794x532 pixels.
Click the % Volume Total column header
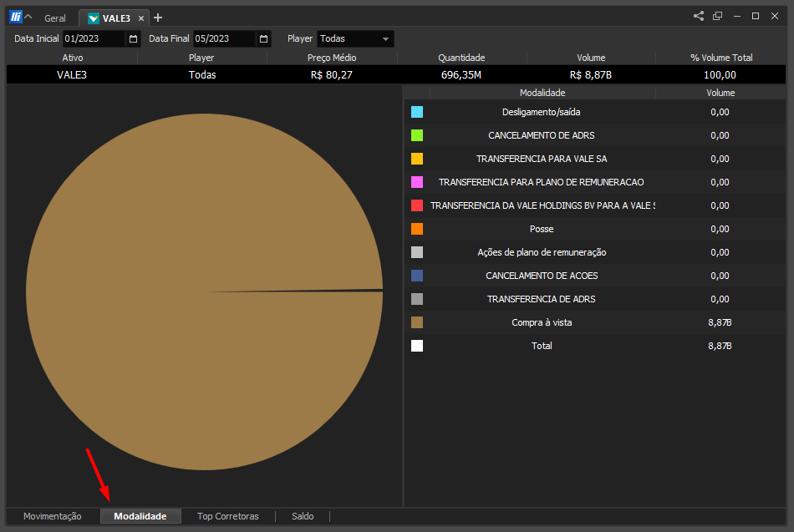[721, 58]
